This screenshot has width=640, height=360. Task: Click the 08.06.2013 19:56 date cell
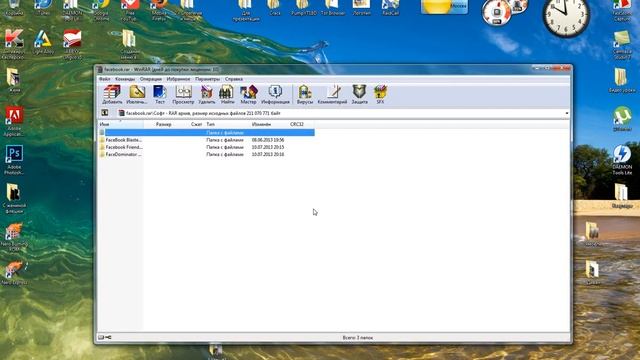268,140
